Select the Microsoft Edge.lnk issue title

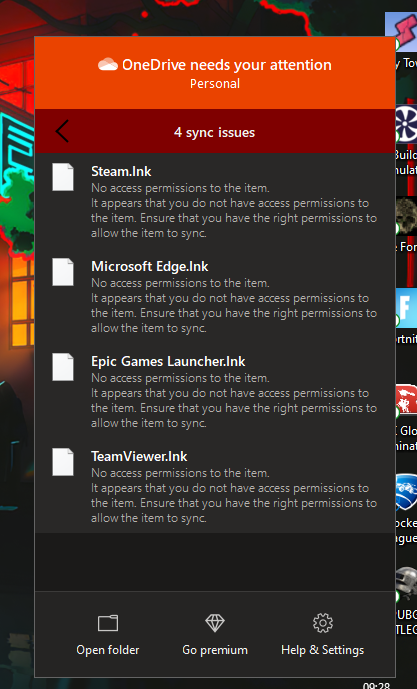[x=149, y=266]
